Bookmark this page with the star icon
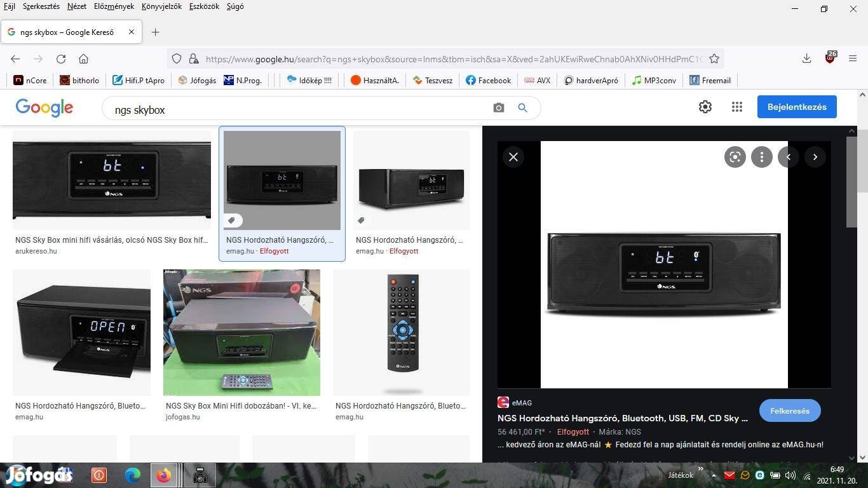Screen dimensions: 868x488 click(x=714, y=58)
